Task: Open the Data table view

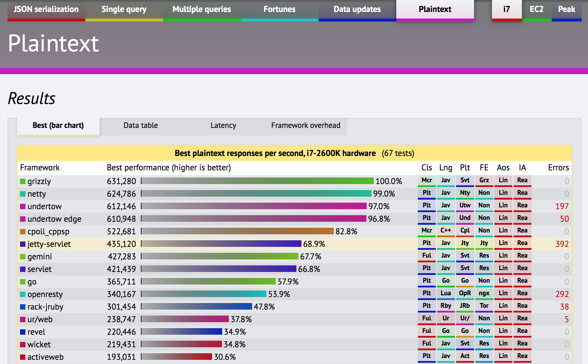Action: (x=141, y=126)
